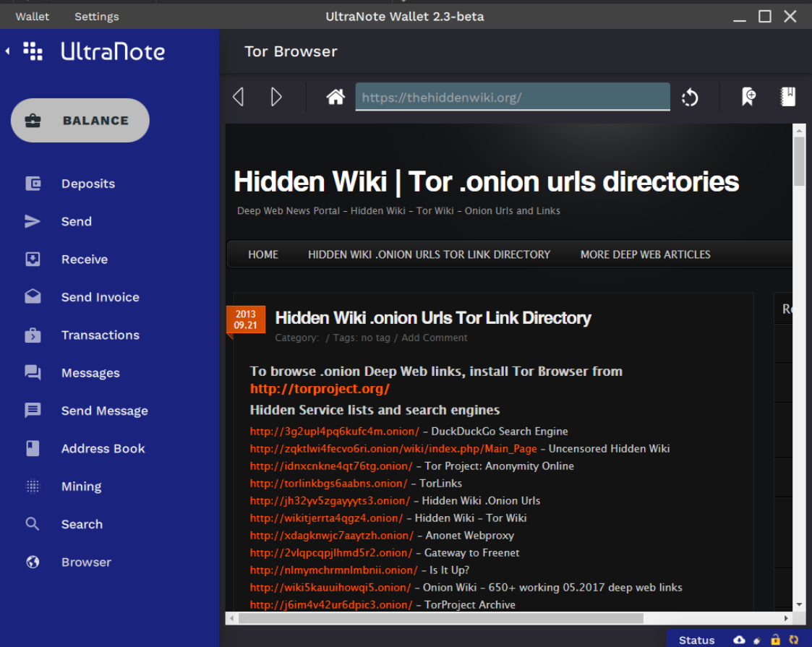Click the Status label in status bar

696,640
